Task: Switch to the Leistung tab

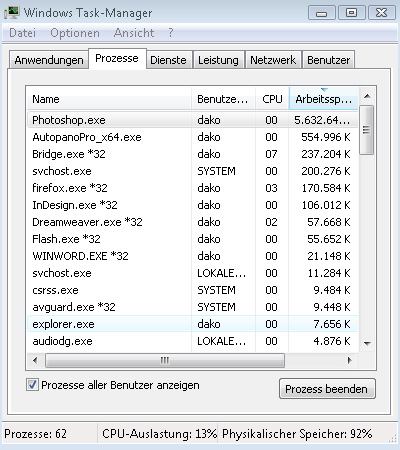Action: pyautogui.click(x=218, y=60)
